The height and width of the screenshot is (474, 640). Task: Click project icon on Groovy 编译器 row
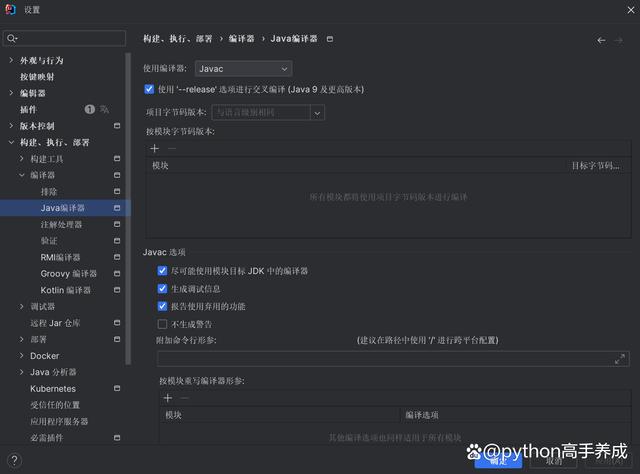click(117, 274)
